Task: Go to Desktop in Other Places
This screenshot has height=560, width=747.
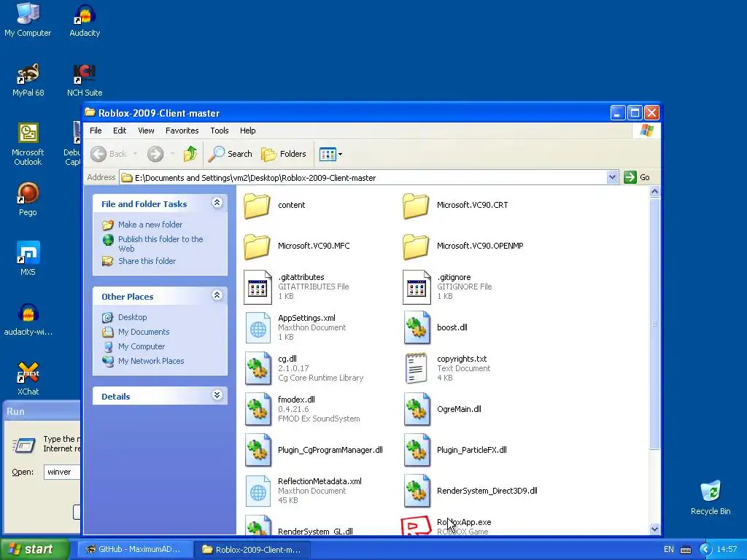Action: (133, 317)
